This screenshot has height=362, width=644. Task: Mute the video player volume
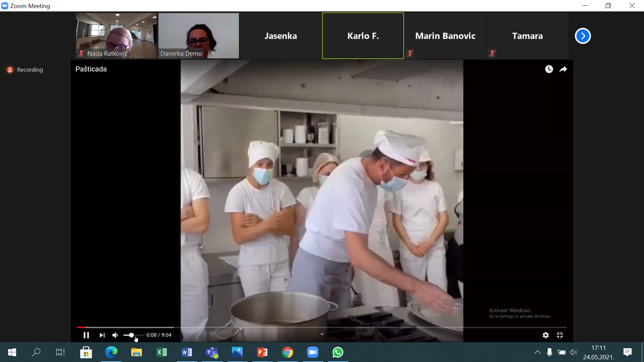point(115,335)
